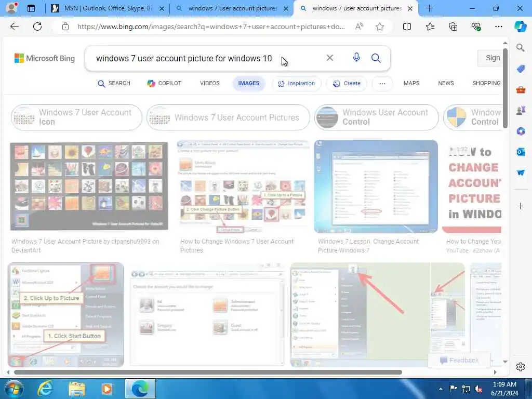This screenshot has width=532, height=399.
Task: Select the VIDEOS tab
Action: point(210,84)
